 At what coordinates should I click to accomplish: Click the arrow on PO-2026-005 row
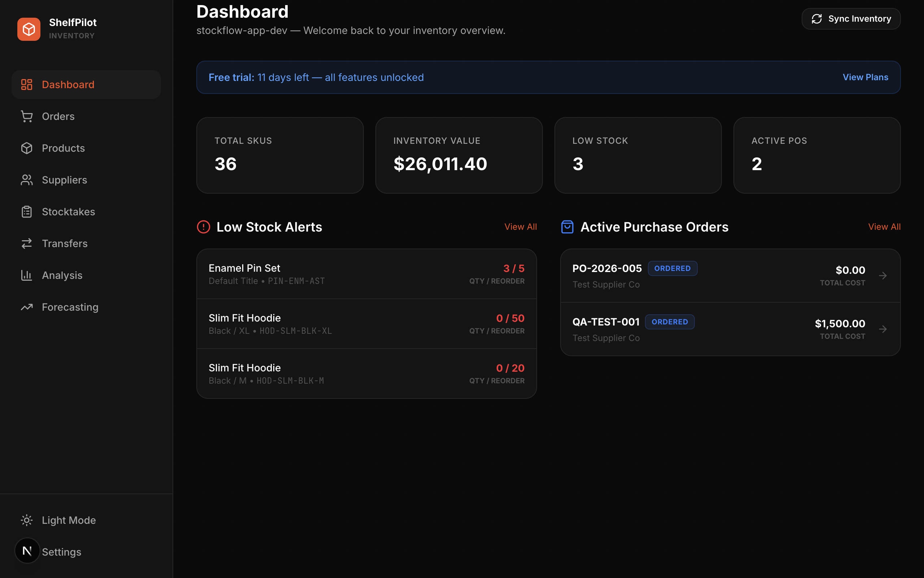click(x=883, y=276)
